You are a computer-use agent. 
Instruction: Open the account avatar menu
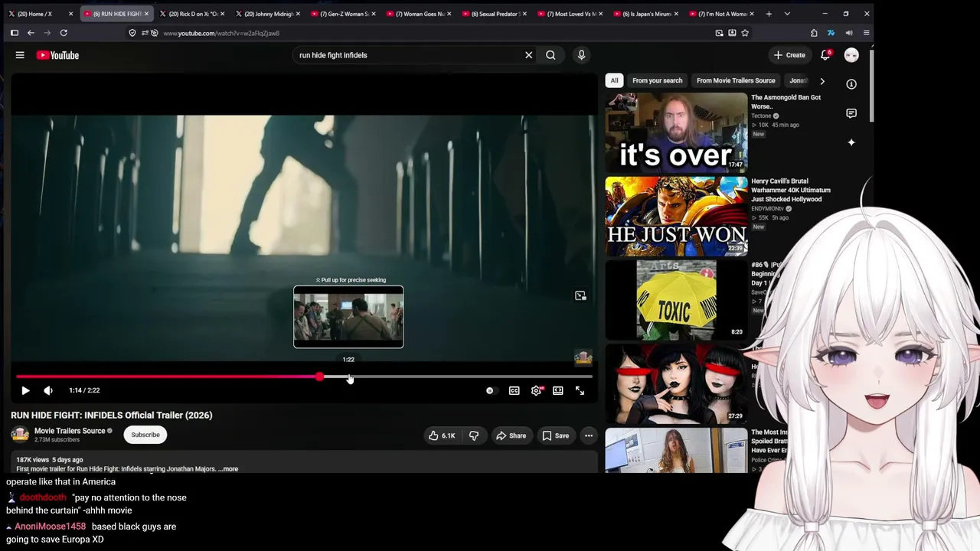coord(851,55)
